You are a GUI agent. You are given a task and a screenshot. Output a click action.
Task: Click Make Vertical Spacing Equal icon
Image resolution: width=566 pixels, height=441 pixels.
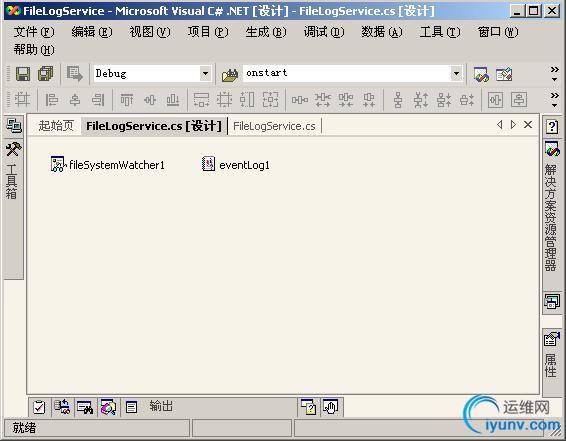(x=398, y=100)
